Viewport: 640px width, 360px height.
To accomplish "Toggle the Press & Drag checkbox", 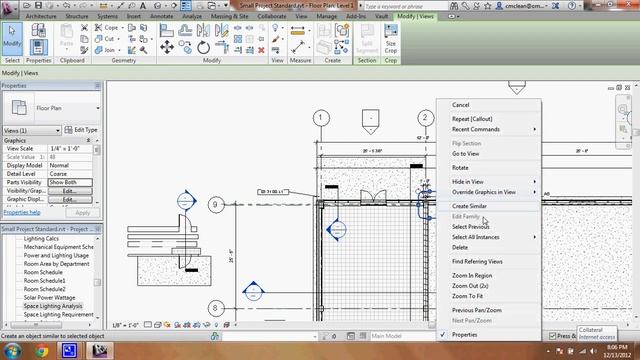I will point(552,336).
